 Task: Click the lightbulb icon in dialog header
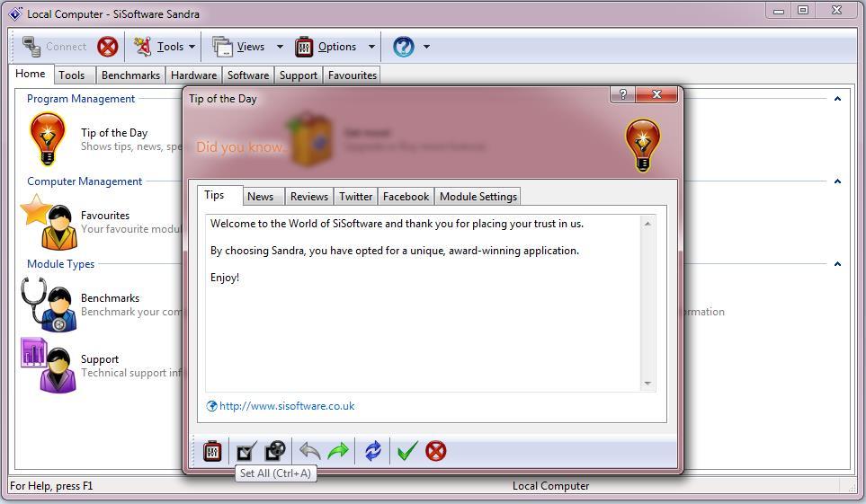[642, 146]
